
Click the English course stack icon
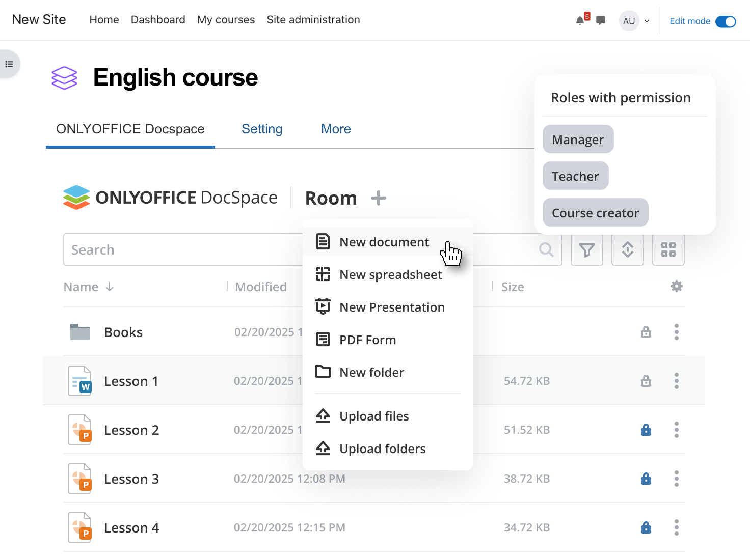64,78
